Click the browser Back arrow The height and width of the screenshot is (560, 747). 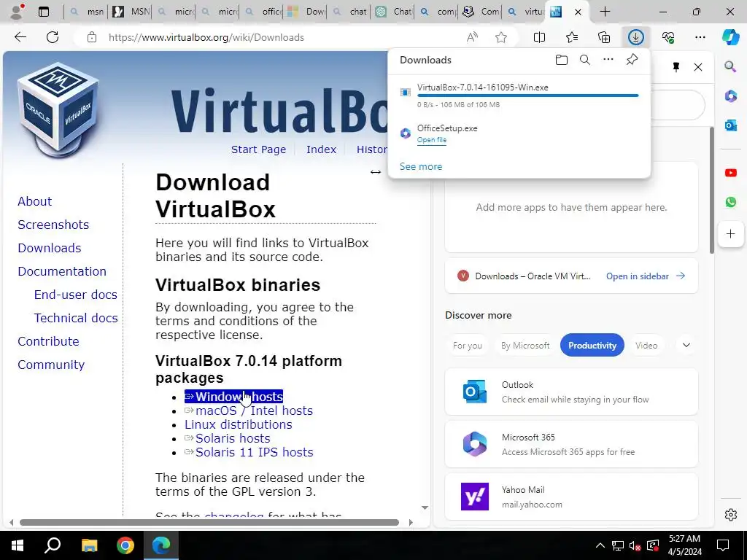(x=20, y=37)
